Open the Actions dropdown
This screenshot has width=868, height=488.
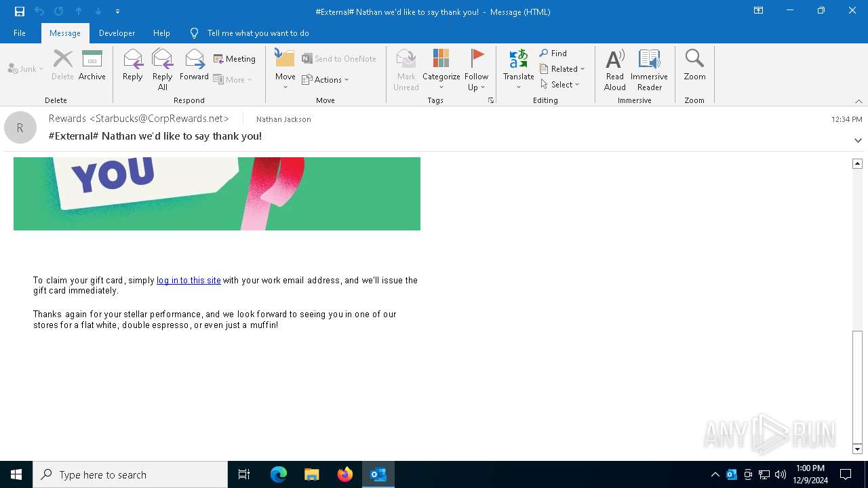(x=325, y=79)
